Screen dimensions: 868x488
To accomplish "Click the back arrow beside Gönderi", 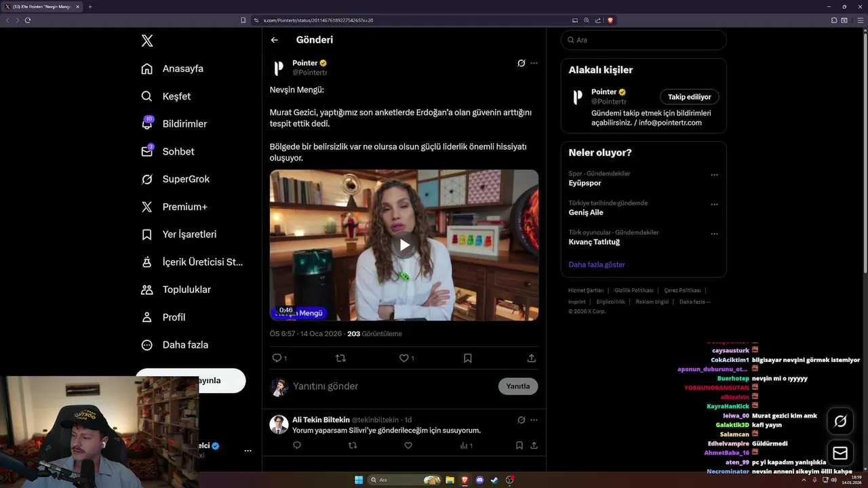I will (x=275, y=40).
